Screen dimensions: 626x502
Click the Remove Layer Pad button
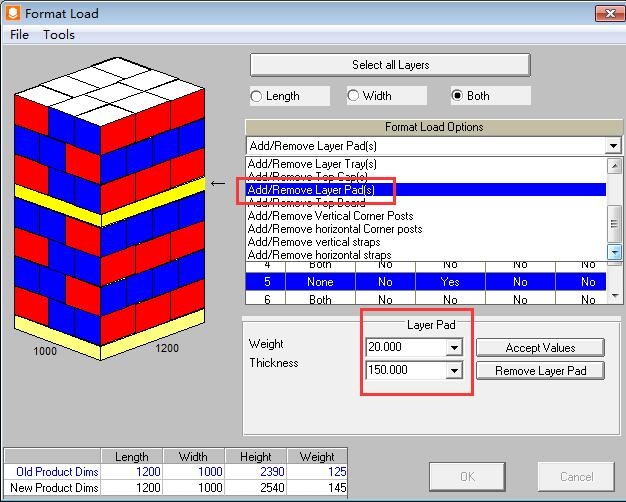pyautogui.click(x=540, y=370)
